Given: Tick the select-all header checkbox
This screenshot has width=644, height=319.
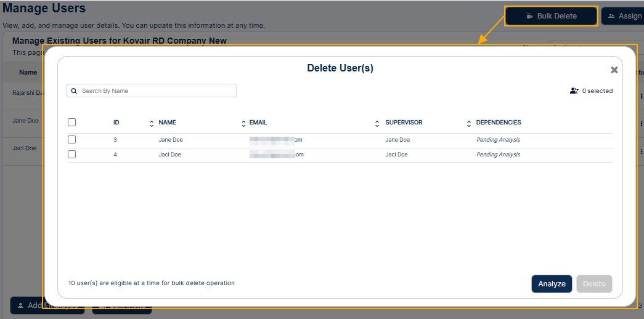Looking at the screenshot, I should coord(72,123).
